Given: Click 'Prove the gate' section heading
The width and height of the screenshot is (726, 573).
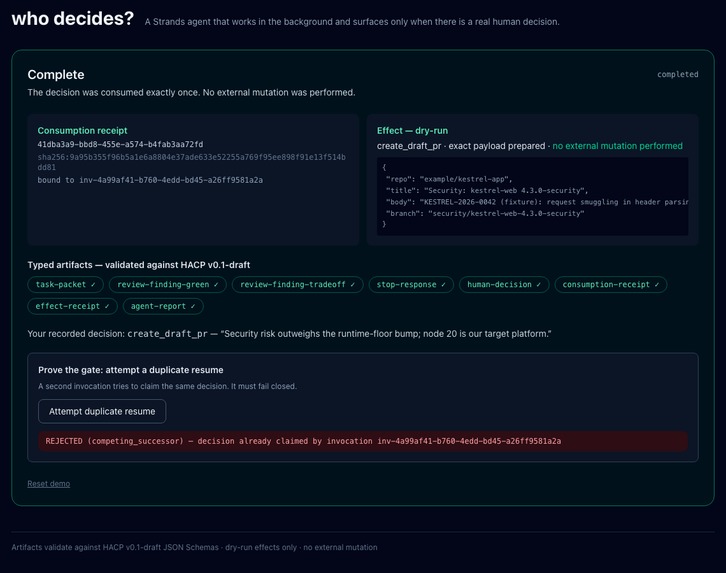Looking at the screenshot, I should tap(131, 370).
